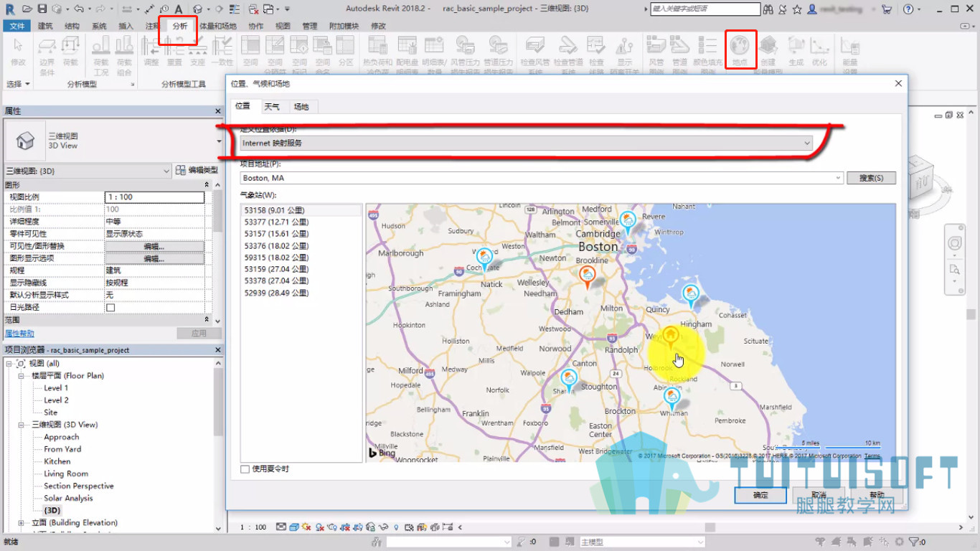Screen dimensions: 980x551
Task: Switch to the 天气 tab in the dialog
Action: point(272,107)
